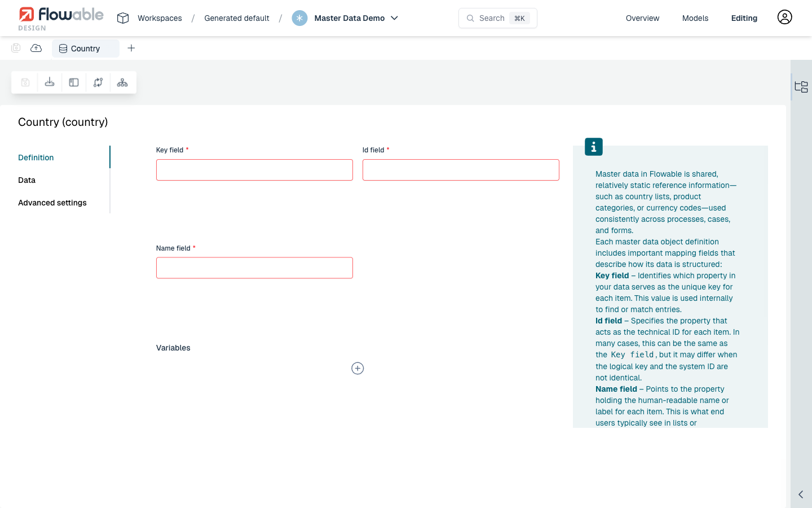Switch to the Country tab
Screen dimensions: 812x508
tap(85, 48)
